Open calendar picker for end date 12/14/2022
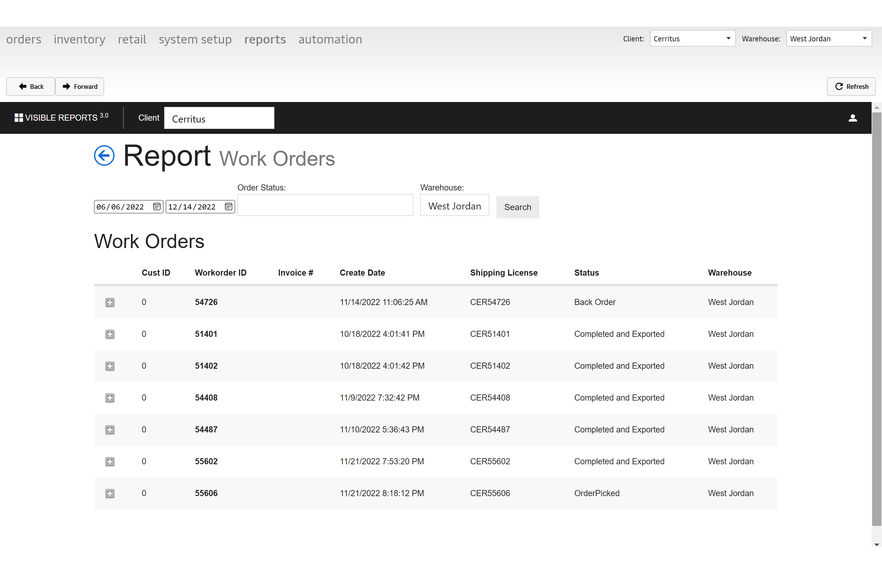882x588 pixels. pos(228,207)
